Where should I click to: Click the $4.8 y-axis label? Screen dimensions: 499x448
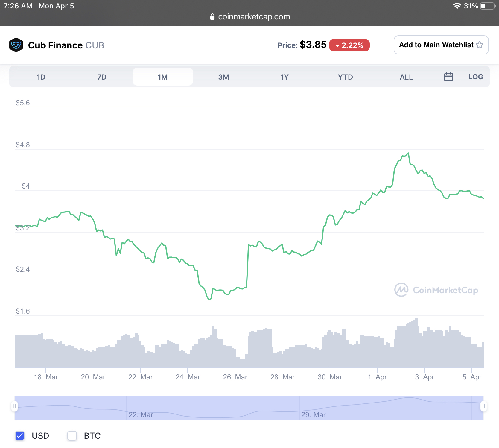click(23, 145)
